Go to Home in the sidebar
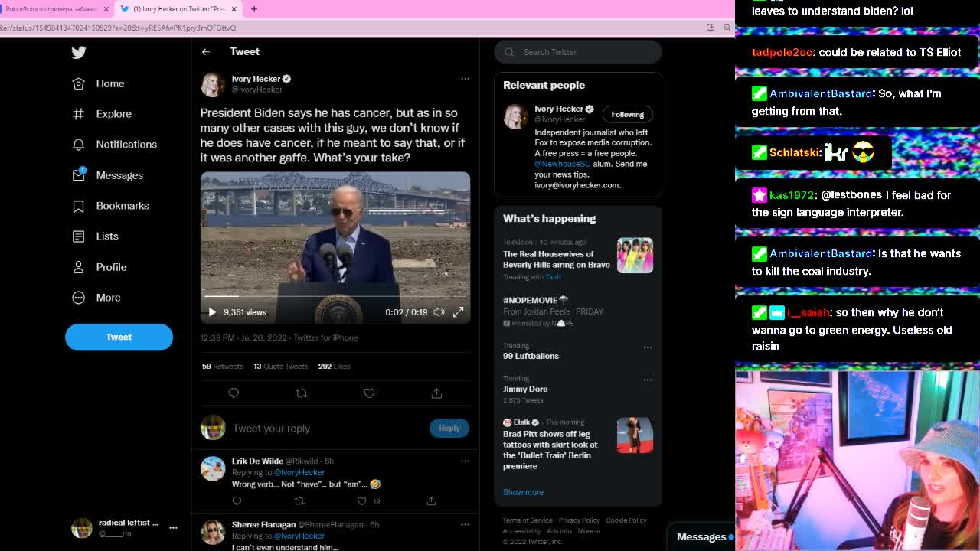The image size is (980, 551). (98, 83)
